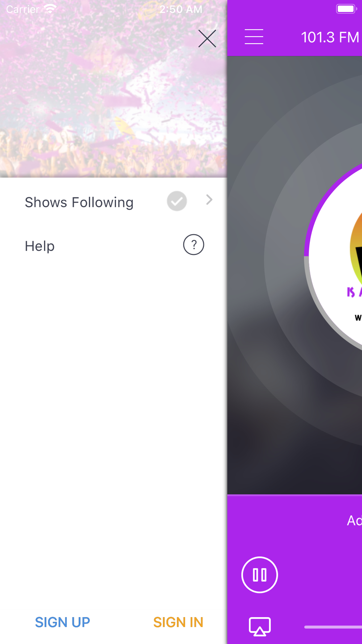
Task: Tap the SIGN UP button
Action: pos(63,622)
